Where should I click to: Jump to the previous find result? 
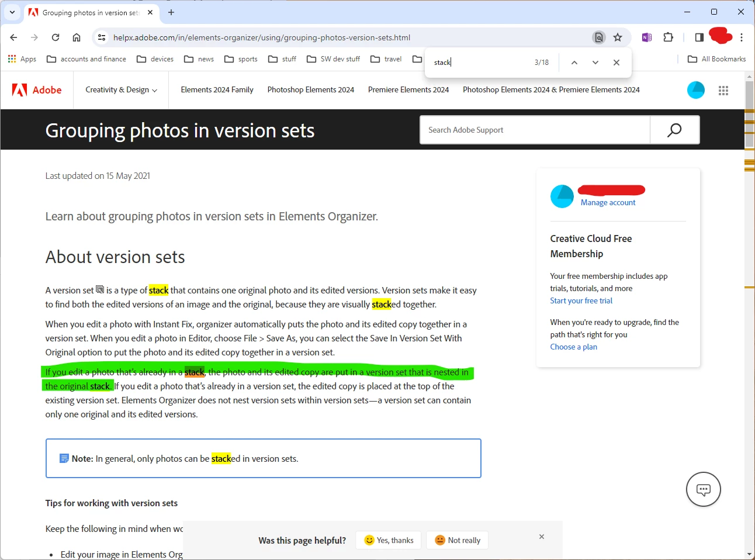tap(574, 63)
